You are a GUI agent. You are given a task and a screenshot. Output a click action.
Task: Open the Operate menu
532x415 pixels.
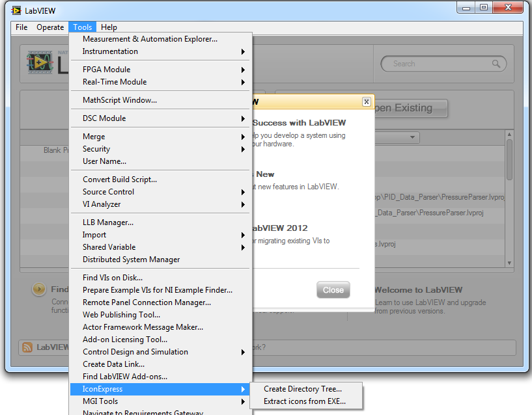tap(50, 27)
